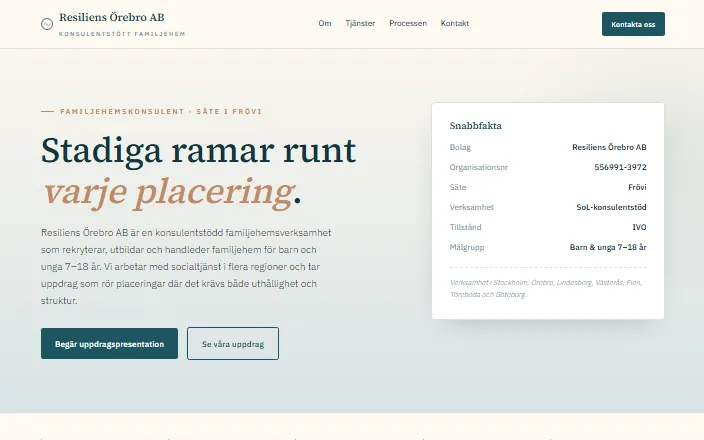Click the Se våra uppdrag button
This screenshot has width=704, height=440.
tap(233, 343)
